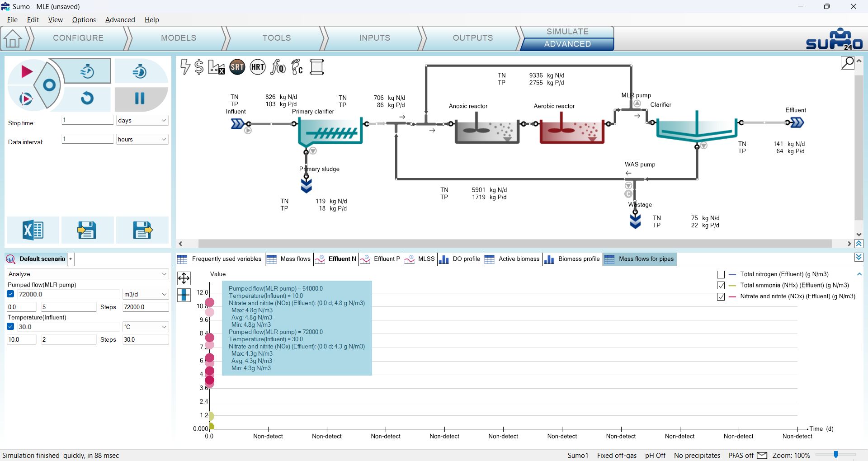Click the energy lightning bolt icon

click(x=185, y=67)
